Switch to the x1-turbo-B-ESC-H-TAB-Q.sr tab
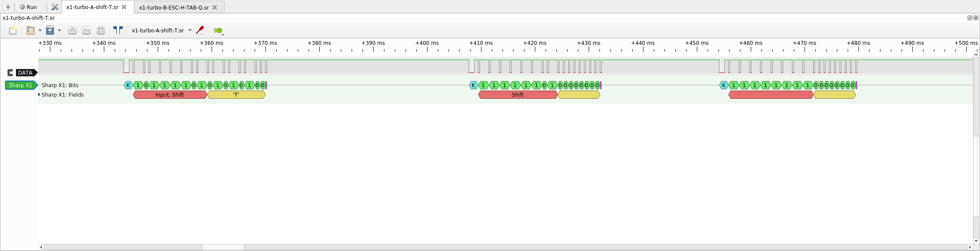The width and height of the screenshot is (980, 251). [x=174, y=7]
